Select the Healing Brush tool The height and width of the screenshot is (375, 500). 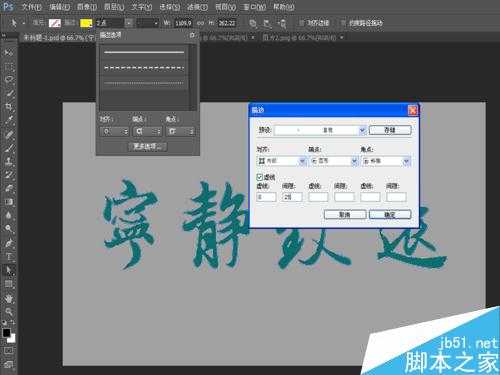point(9,134)
